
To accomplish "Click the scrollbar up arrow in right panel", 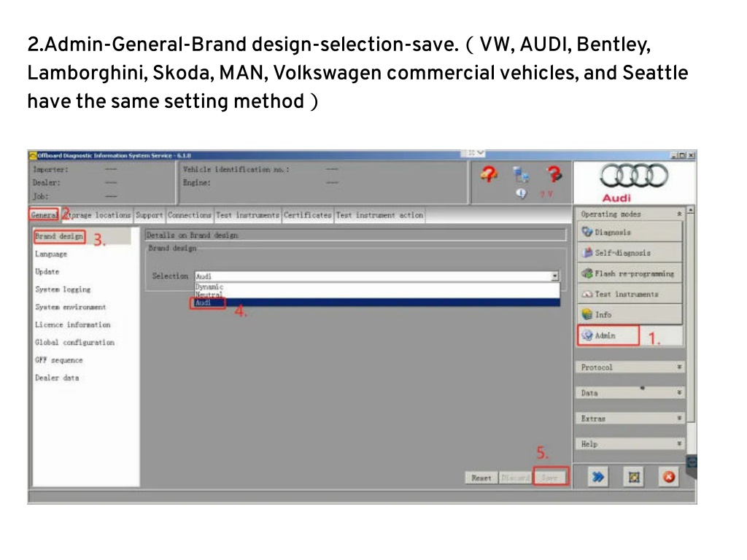I will click(x=691, y=210).
